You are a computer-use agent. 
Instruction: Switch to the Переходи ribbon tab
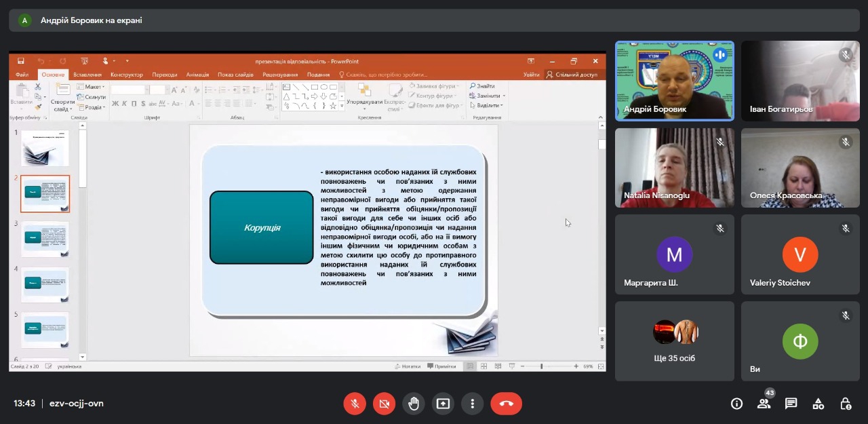165,75
